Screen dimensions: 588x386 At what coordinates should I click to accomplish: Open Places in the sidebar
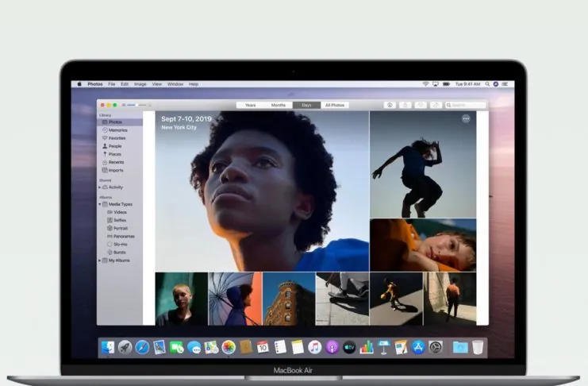coord(115,154)
